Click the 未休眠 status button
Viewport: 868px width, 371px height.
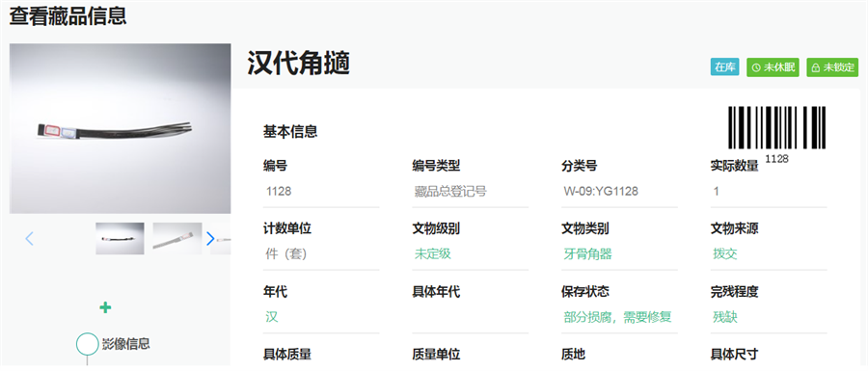(773, 67)
